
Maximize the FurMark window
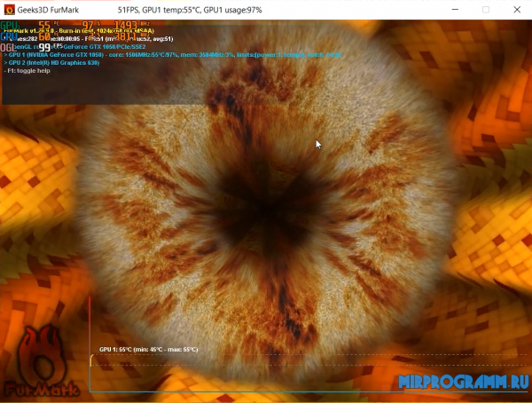click(x=486, y=10)
